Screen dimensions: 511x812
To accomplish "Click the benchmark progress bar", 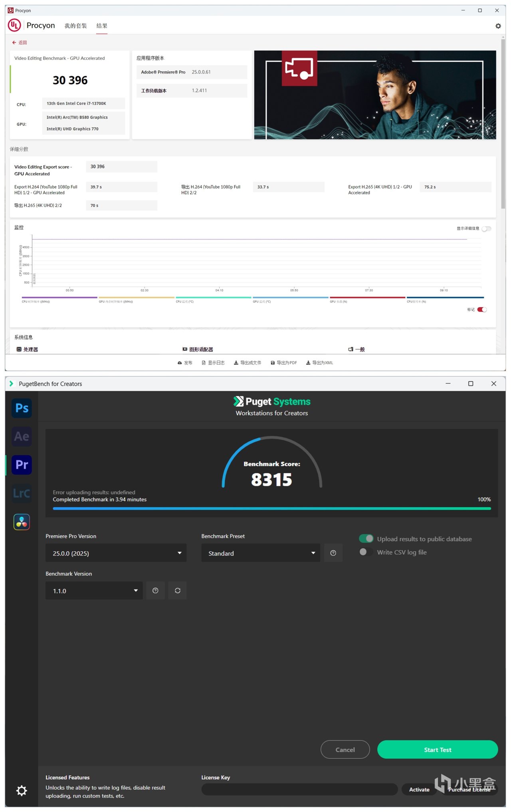I will point(272,508).
